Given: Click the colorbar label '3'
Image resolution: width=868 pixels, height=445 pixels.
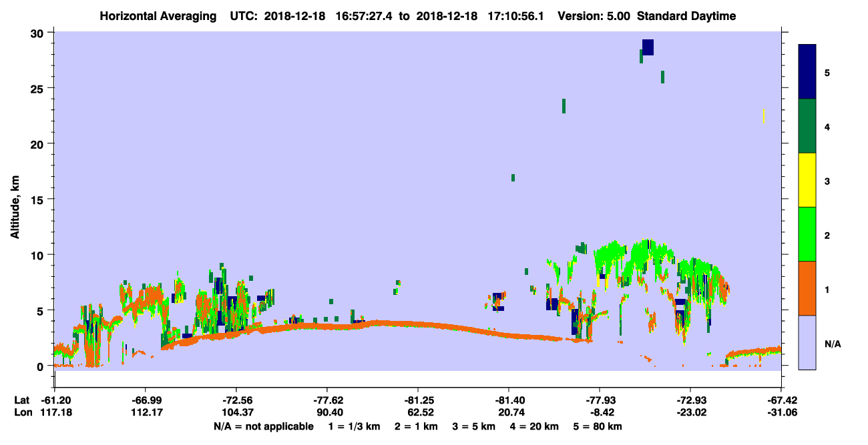Looking at the screenshot, I should click(827, 180).
